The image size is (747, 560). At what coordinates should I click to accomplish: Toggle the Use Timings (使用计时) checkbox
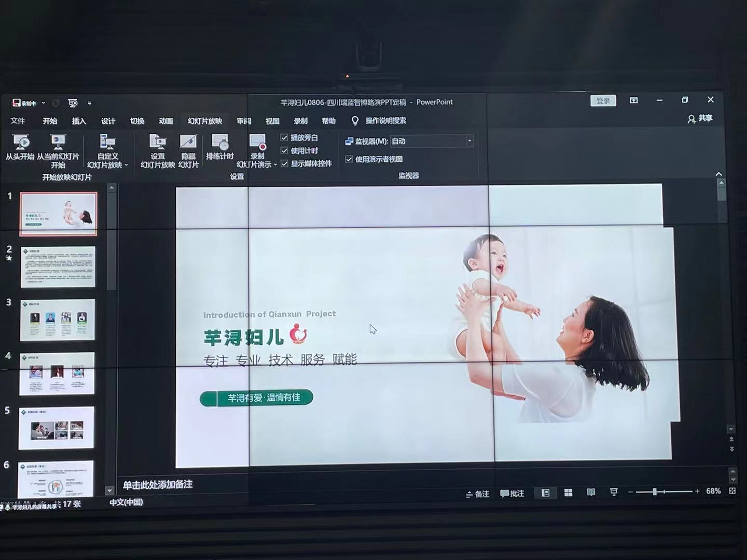(x=284, y=150)
